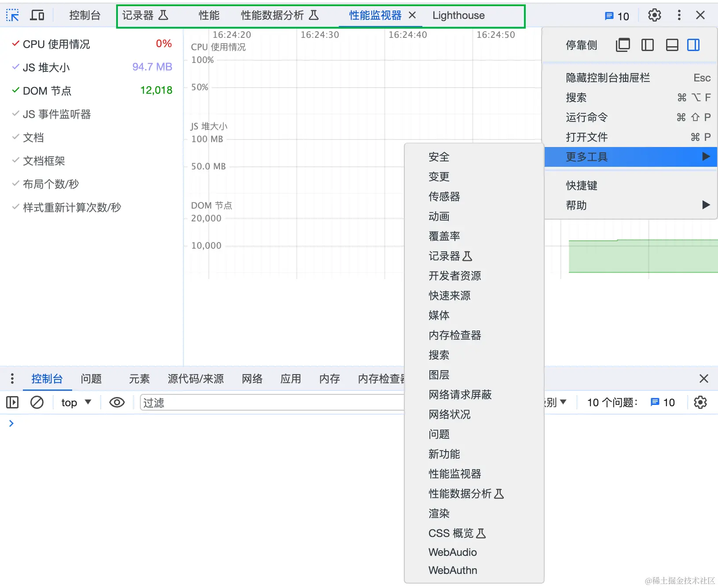This screenshot has height=588, width=718.
Task: Click the issues counter badge showing 10 at top
Action: [x=617, y=16]
